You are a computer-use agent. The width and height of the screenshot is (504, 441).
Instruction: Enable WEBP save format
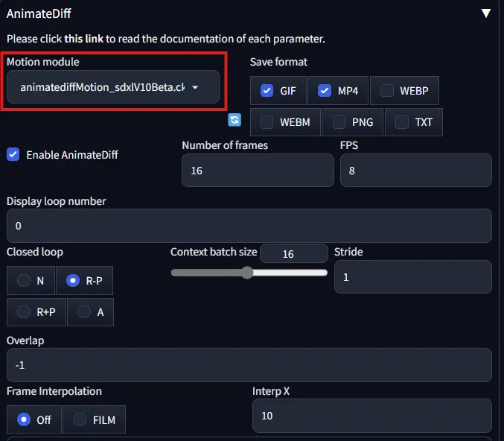(387, 91)
